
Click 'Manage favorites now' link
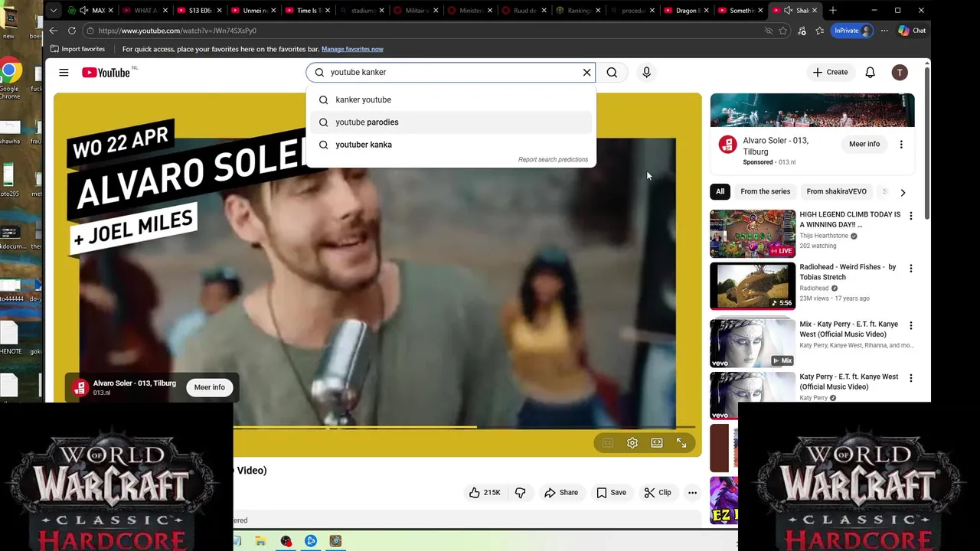[x=352, y=49]
